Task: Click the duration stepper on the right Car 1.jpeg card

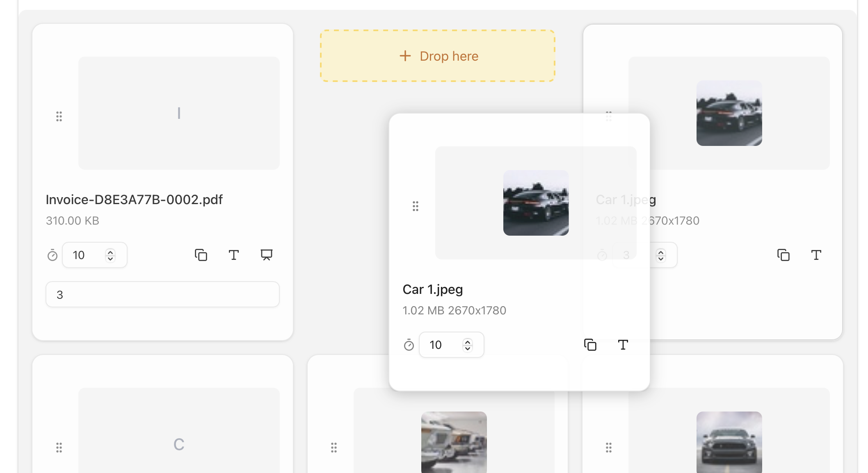Action: 660,255
